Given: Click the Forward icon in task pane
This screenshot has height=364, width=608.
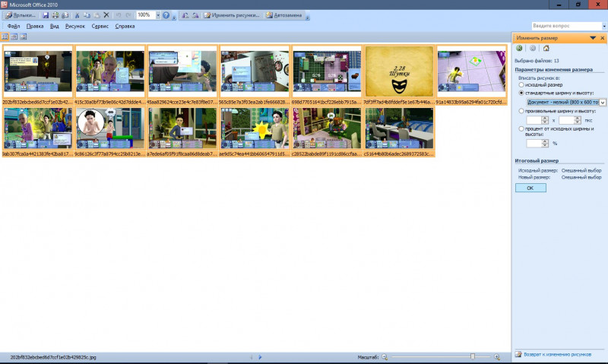Looking at the screenshot, I should [x=533, y=48].
